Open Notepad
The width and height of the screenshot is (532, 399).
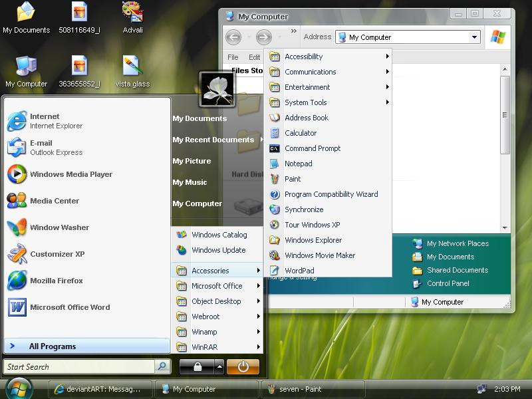tap(328, 164)
